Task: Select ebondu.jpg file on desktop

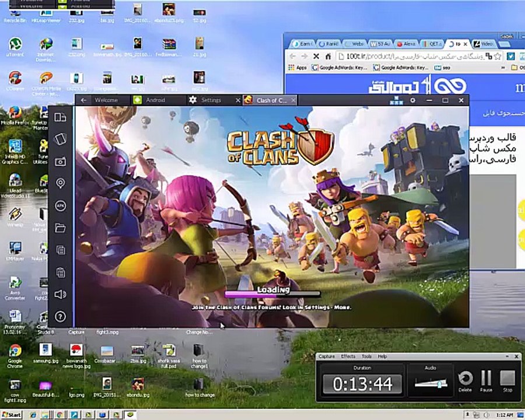Action: pyautogui.click(x=138, y=388)
